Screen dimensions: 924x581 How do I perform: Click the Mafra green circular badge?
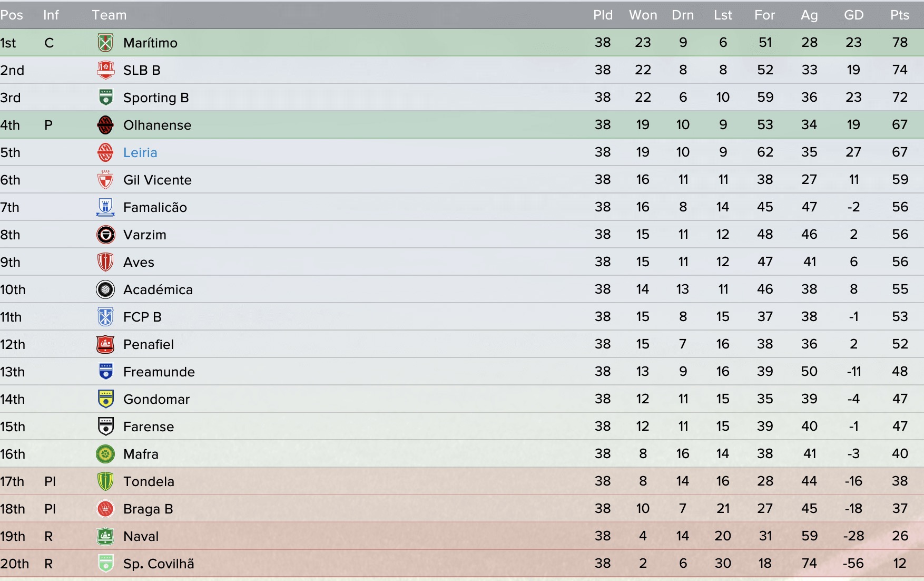tap(105, 454)
